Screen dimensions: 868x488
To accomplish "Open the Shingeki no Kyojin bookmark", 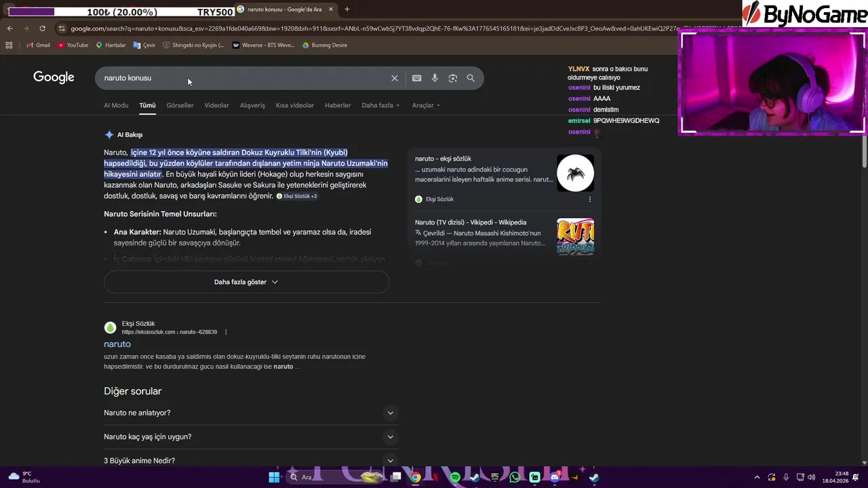I will coord(193,45).
